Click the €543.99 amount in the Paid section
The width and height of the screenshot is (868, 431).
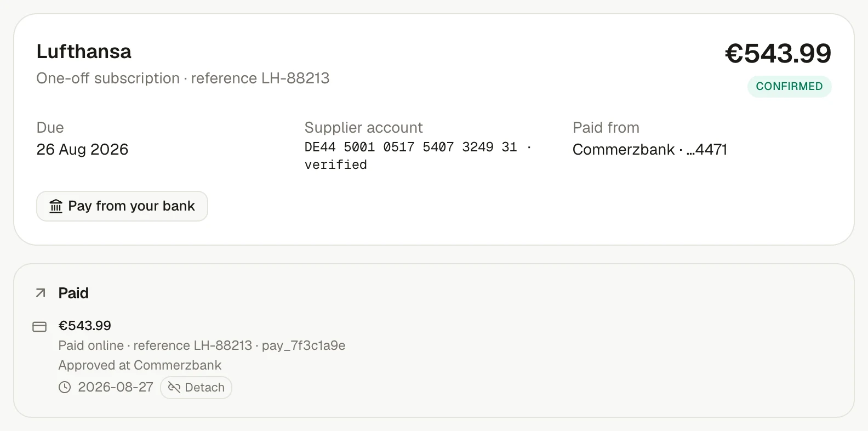click(x=85, y=326)
